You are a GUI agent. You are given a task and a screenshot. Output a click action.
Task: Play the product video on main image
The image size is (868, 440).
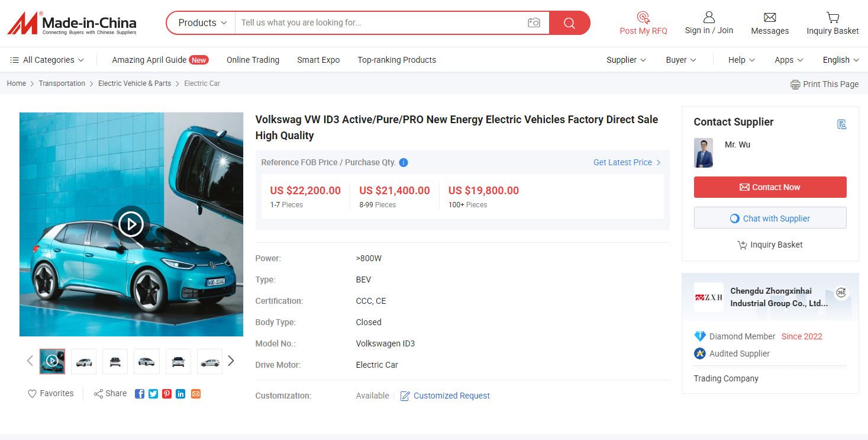[x=131, y=224]
